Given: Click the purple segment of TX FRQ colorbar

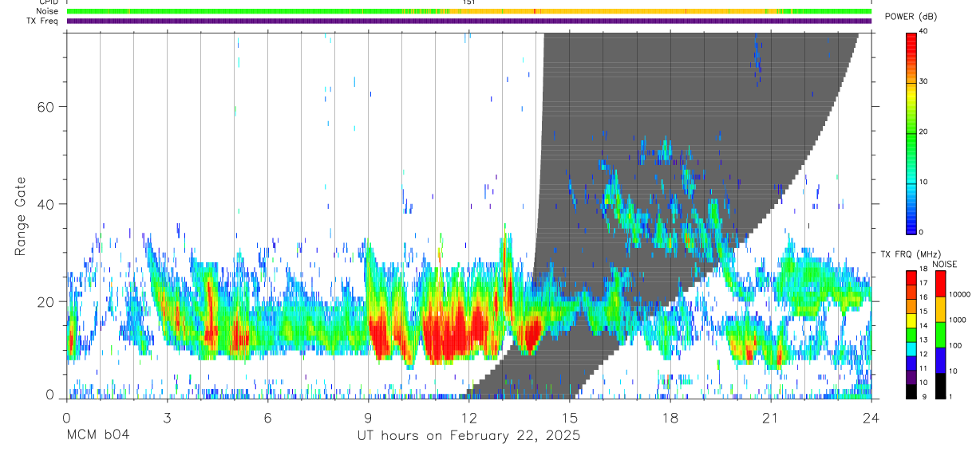Looking at the screenshot, I should [x=911, y=377].
